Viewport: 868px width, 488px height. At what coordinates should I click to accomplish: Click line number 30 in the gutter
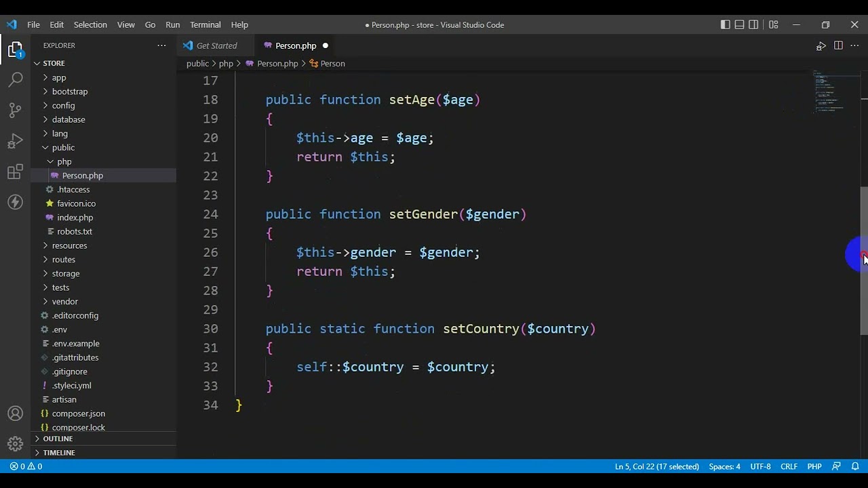(210, 329)
